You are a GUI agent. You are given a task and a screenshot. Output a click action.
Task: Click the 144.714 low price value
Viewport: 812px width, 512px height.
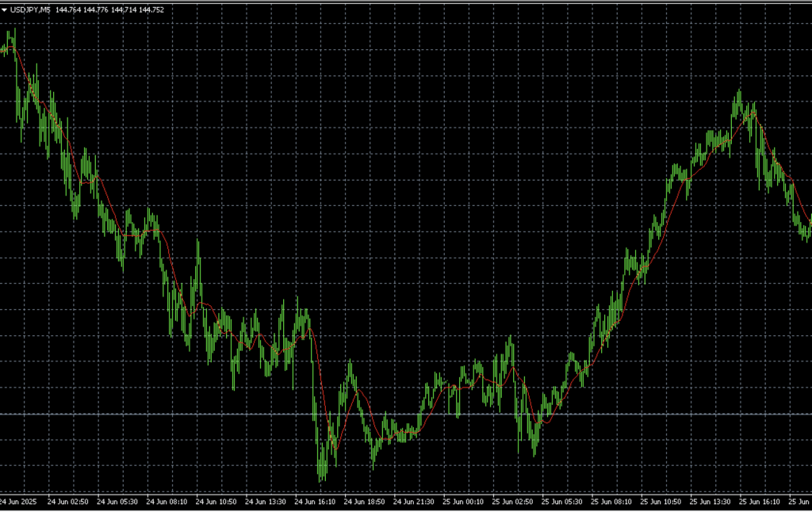coord(124,10)
